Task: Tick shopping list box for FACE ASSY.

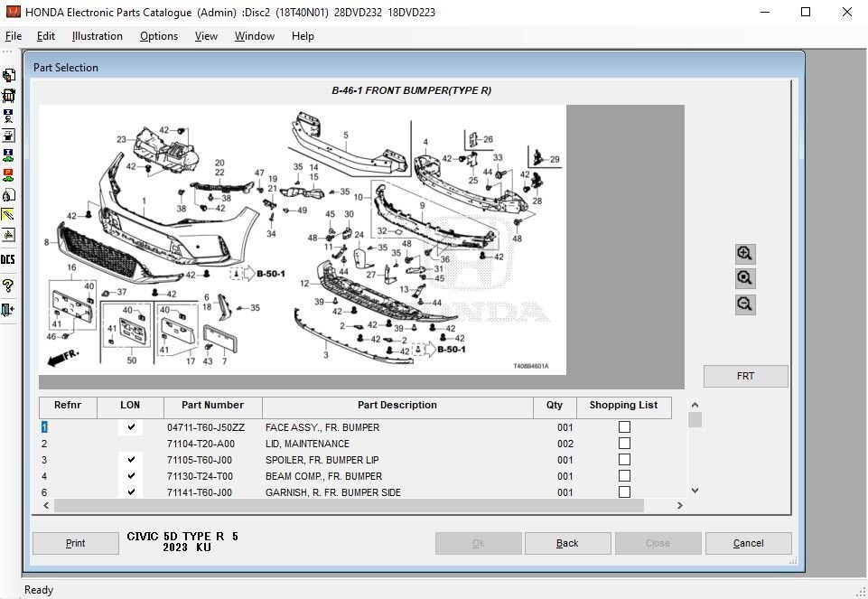Action: [624, 427]
